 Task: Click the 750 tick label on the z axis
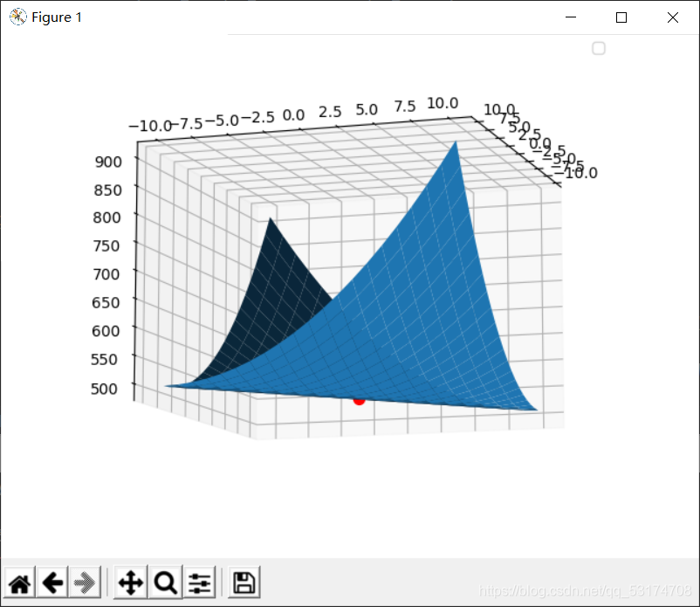[106, 245]
